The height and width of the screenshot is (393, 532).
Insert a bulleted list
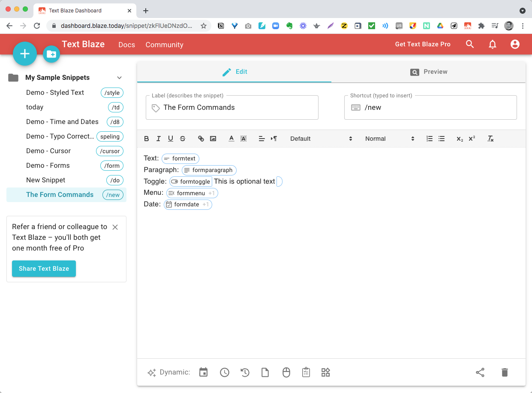[x=442, y=139]
